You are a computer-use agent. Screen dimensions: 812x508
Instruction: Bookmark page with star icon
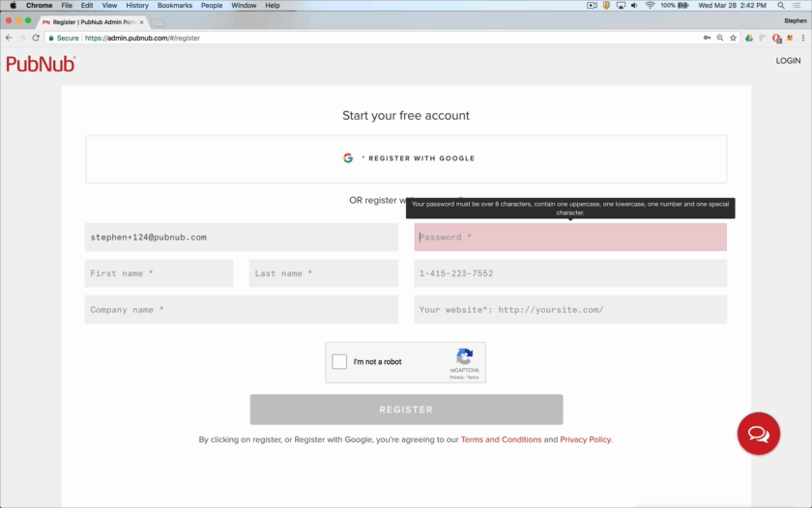733,38
